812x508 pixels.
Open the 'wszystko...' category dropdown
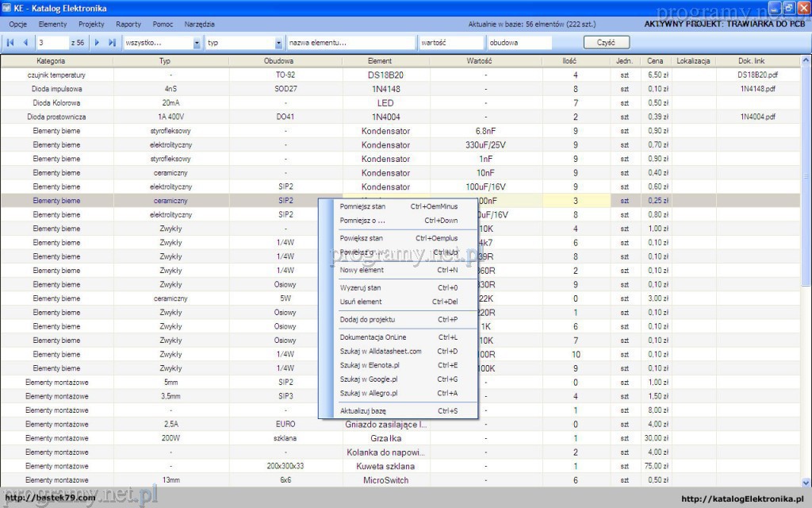tap(197, 43)
